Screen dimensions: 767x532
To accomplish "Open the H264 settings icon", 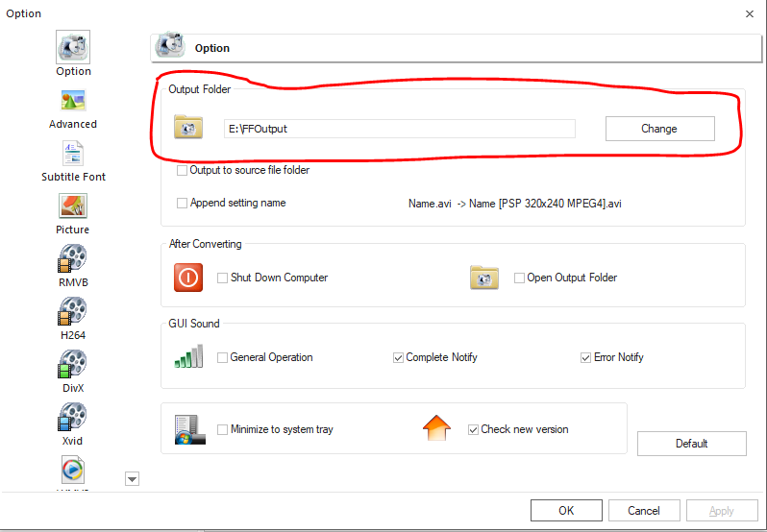I will (x=73, y=312).
